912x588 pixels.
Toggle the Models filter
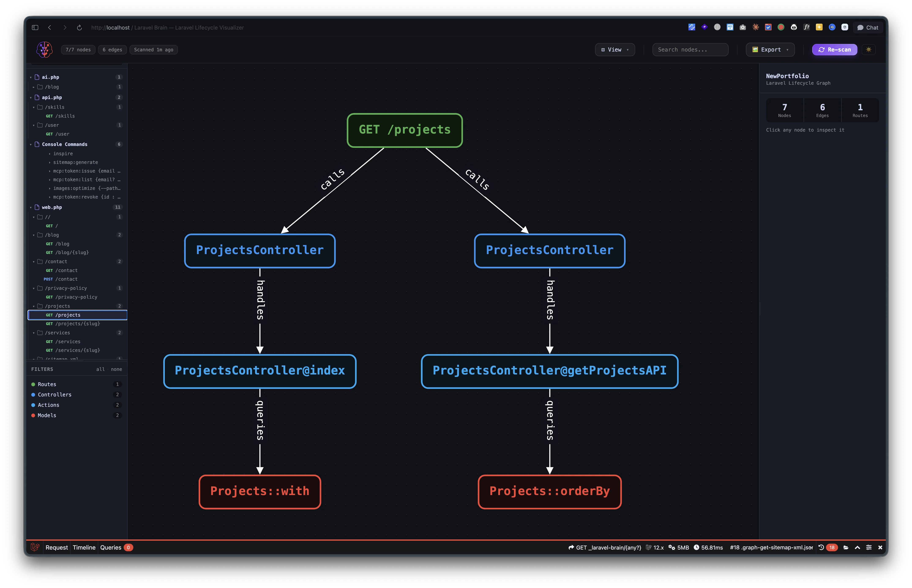point(76,415)
